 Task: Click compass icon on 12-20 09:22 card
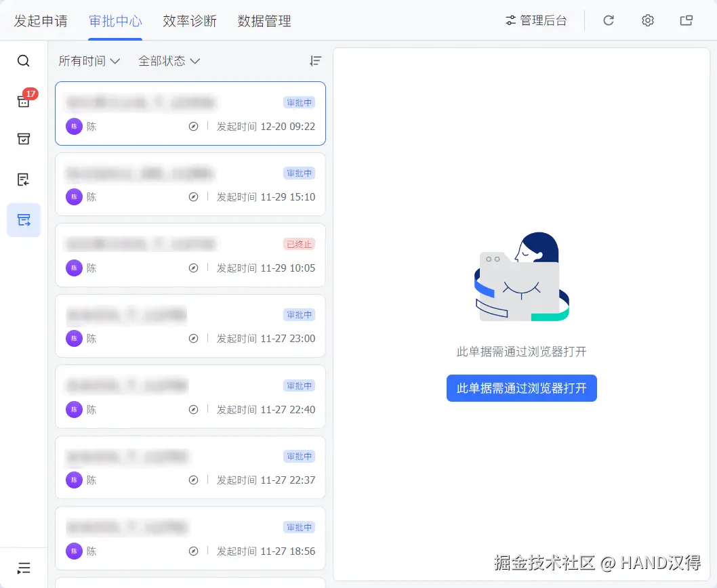pyautogui.click(x=193, y=127)
